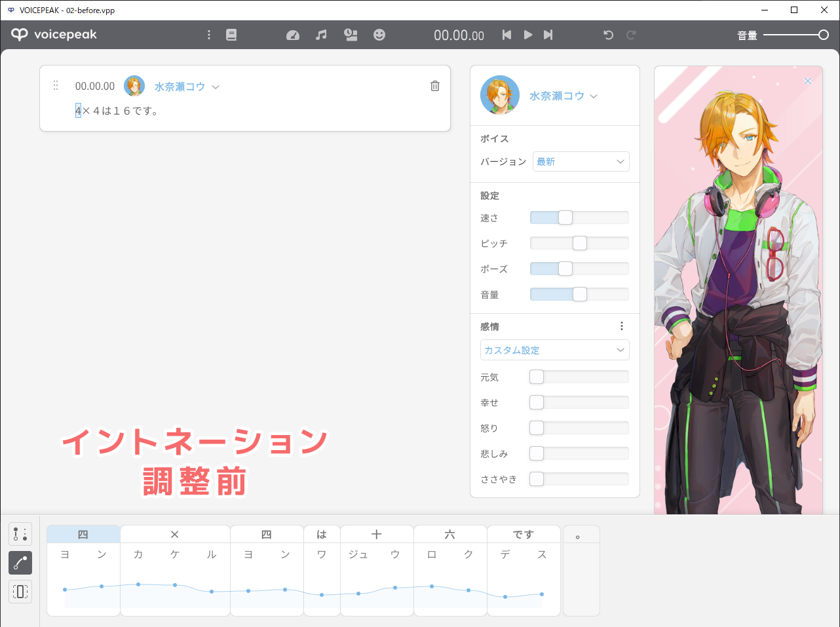Redo the last action
Viewport: 840px width, 627px height.
[x=631, y=35]
